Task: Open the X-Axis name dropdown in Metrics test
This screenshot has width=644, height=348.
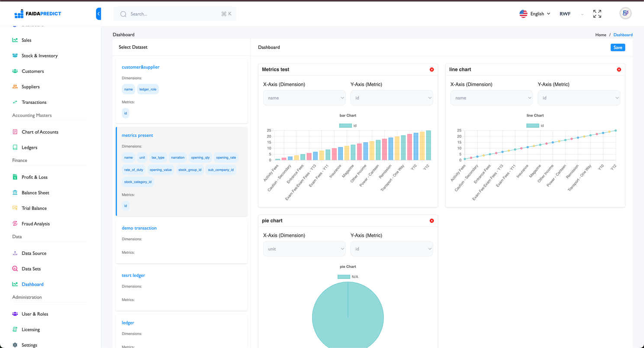Action: [304, 97]
